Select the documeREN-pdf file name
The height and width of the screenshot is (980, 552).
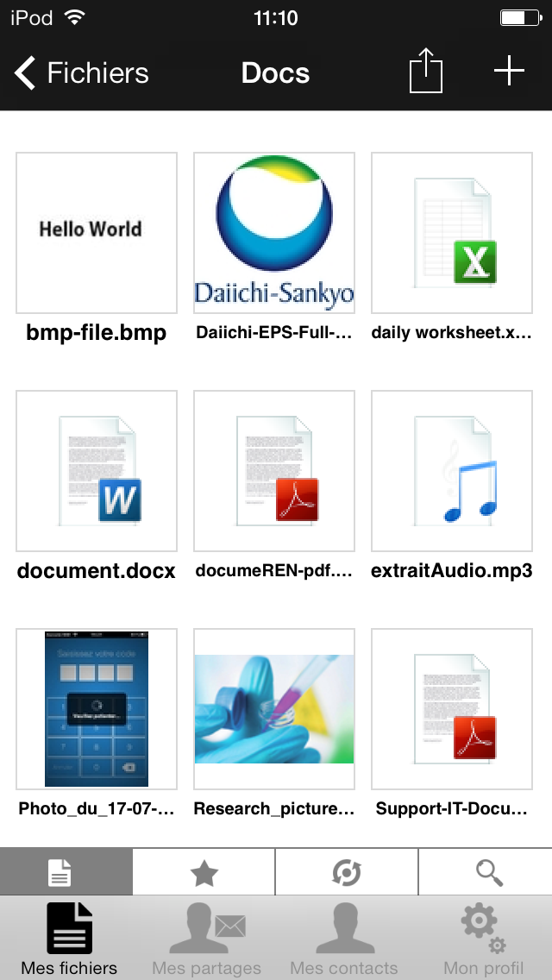tap(273, 570)
